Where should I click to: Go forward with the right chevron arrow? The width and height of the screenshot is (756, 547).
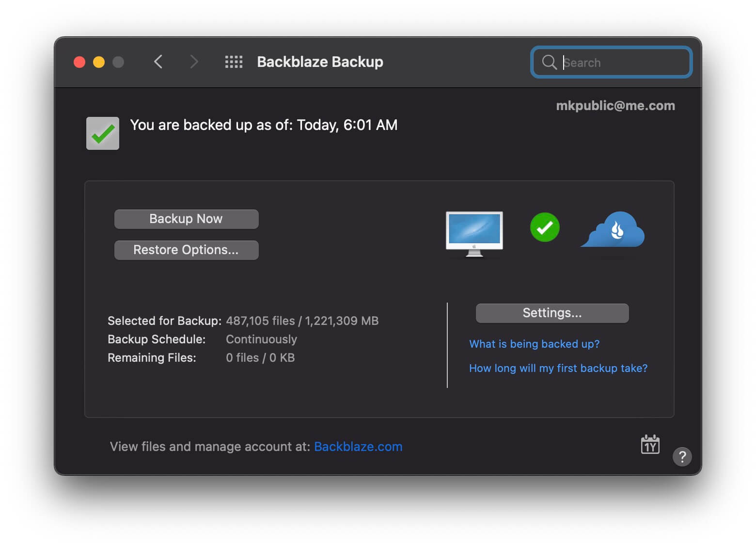click(194, 62)
